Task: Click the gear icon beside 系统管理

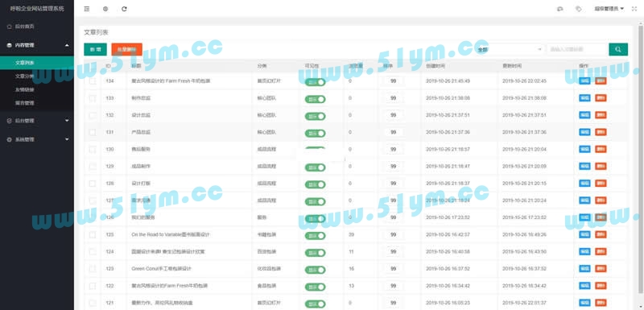Action: pyautogui.click(x=9, y=139)
